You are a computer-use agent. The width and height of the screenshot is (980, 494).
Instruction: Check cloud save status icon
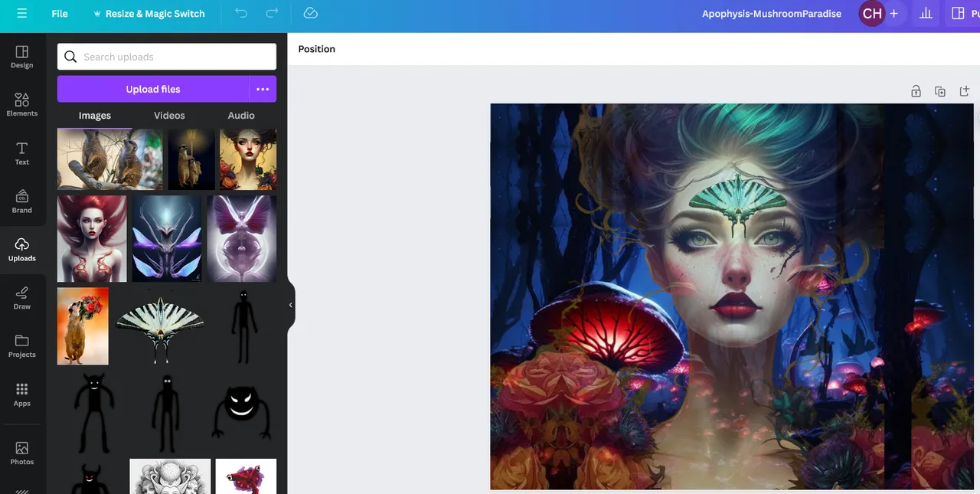coord(310,14)
